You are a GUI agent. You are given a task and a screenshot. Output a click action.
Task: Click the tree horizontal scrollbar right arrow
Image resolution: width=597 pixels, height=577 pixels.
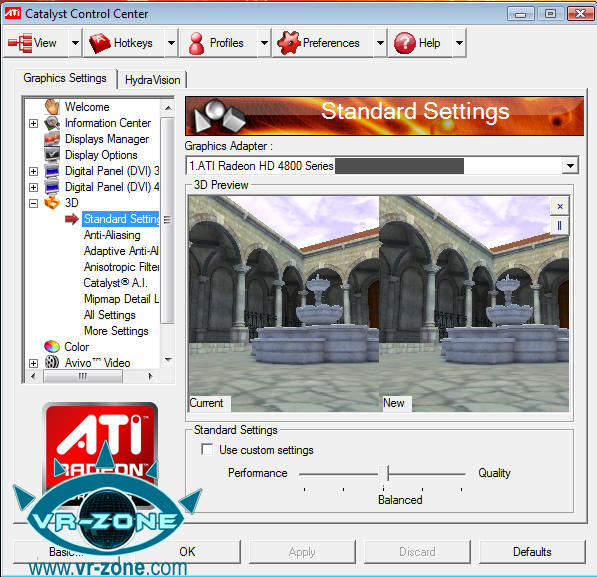click(150, 376)
